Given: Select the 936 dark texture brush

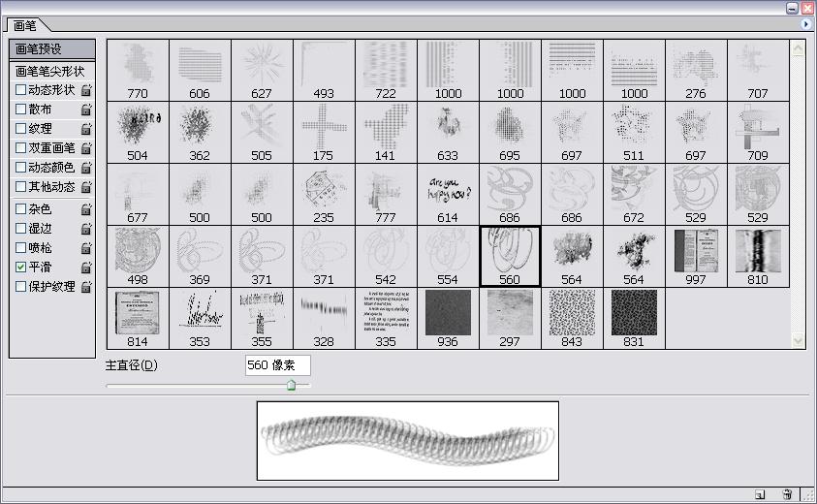Looking at the screenshot, I should pyautogui.click(x=448, y=319).
